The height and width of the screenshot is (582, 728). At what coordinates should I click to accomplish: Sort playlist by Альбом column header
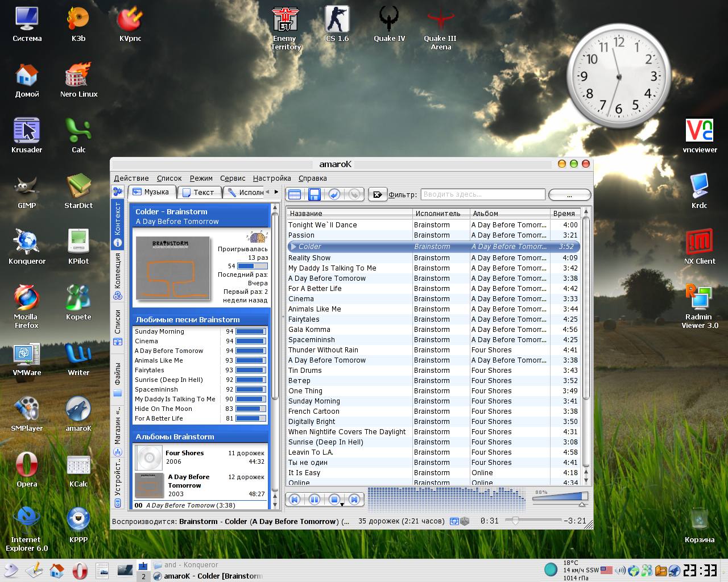[509, 213]
